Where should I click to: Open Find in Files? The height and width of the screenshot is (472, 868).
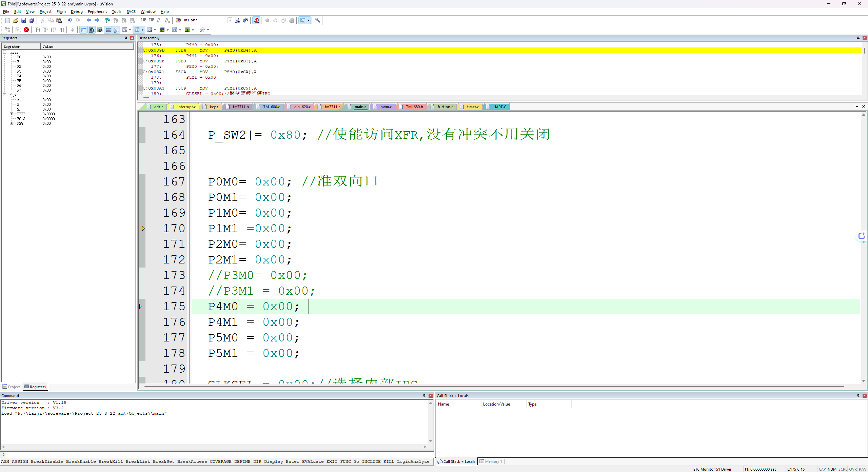click(x=178, y=20)
